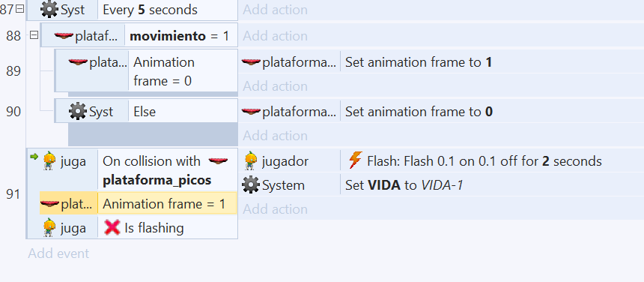Click the red X inverted icon on Is flashing
644x282 pixels.
coord(112,227)
